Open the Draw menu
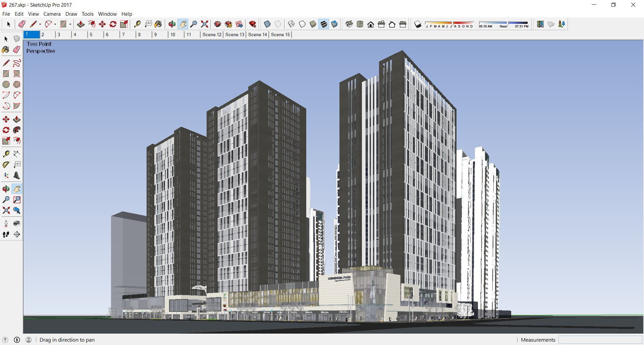The height and width of the screenshot is (345, 644). (x=71, y=14)
